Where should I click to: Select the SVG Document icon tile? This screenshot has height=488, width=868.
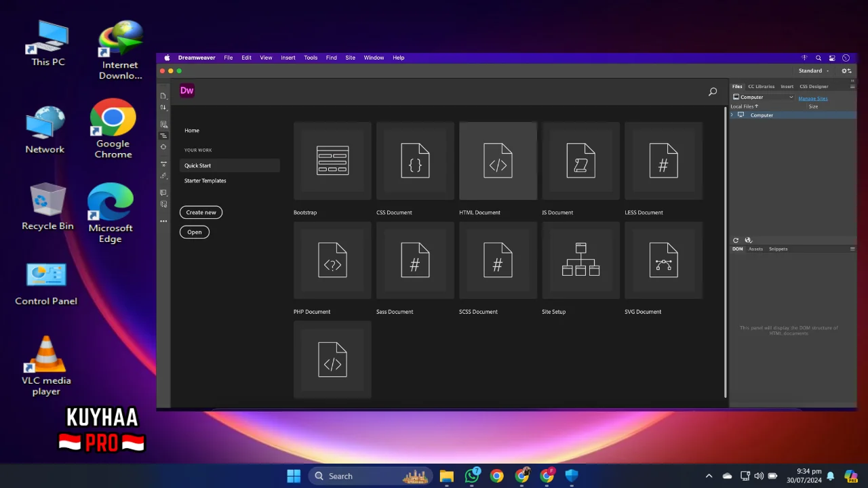(663, 260)
